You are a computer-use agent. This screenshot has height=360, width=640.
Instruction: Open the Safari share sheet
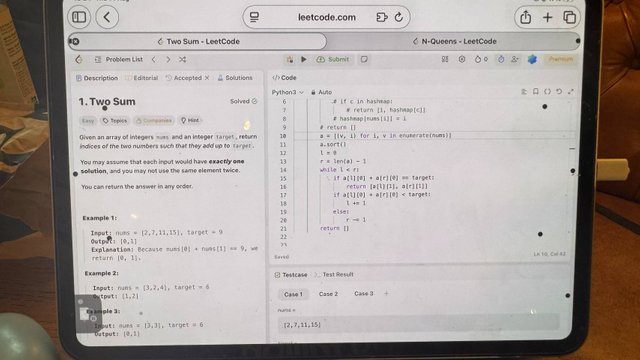[526, 17]
